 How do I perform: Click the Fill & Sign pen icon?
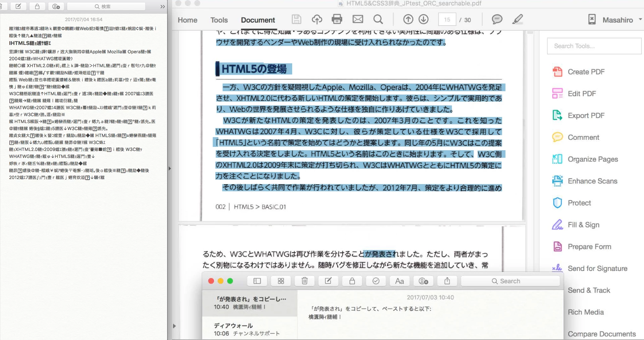tap(557, 225)
